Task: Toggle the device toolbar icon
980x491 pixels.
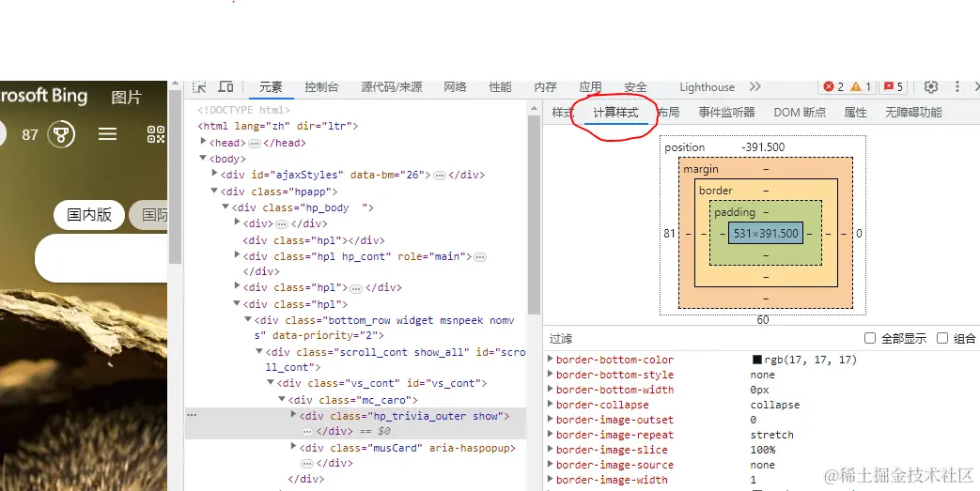Action: [226, 86]
